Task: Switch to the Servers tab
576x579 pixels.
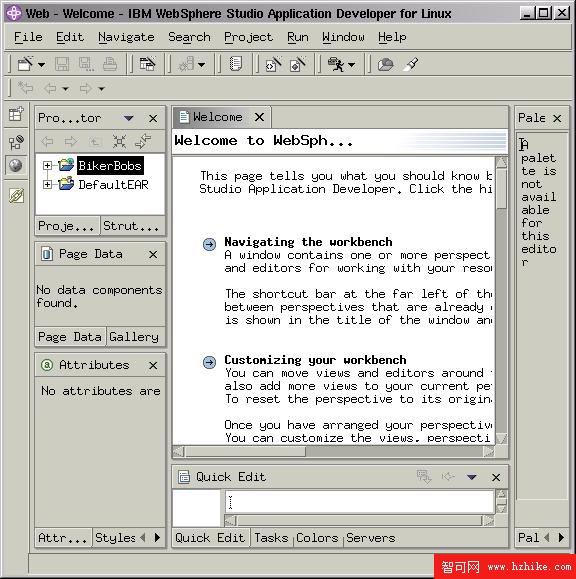Action: 371,538
